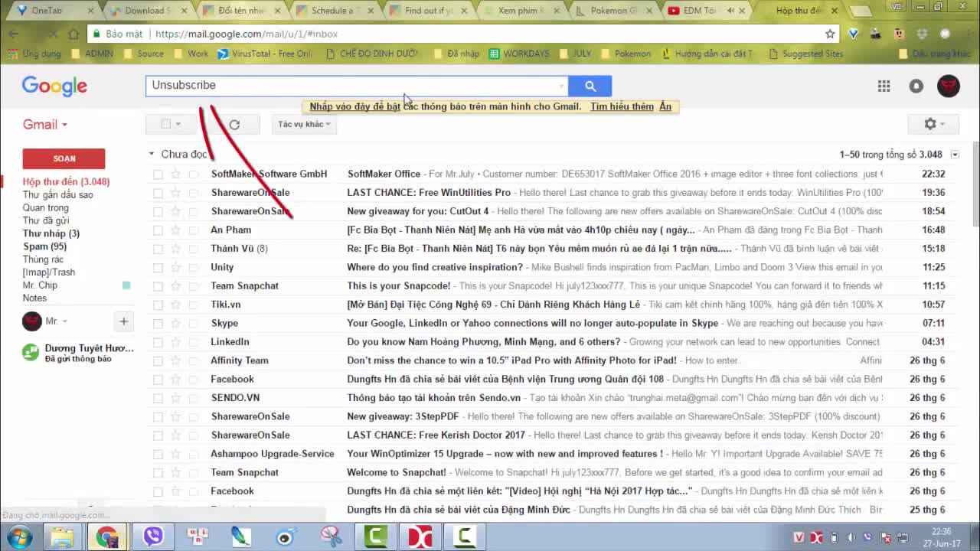This screenshot has height=551, width=980.
Task: Open VirusTotal bookmark
Action: point(265,54)
